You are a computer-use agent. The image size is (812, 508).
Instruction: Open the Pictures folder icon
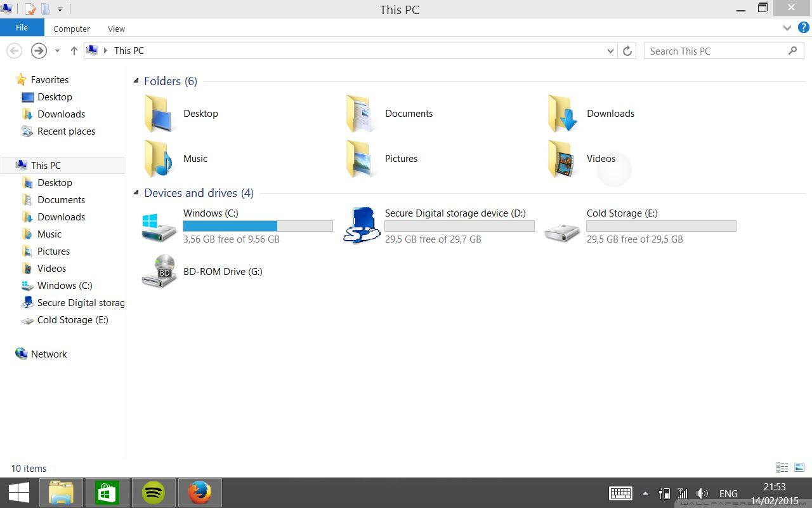(360, 158)
